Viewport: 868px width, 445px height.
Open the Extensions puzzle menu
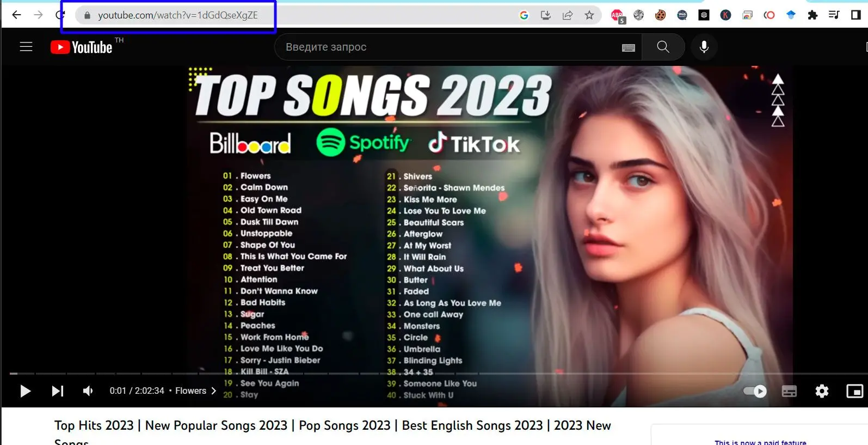coord(812,15)
